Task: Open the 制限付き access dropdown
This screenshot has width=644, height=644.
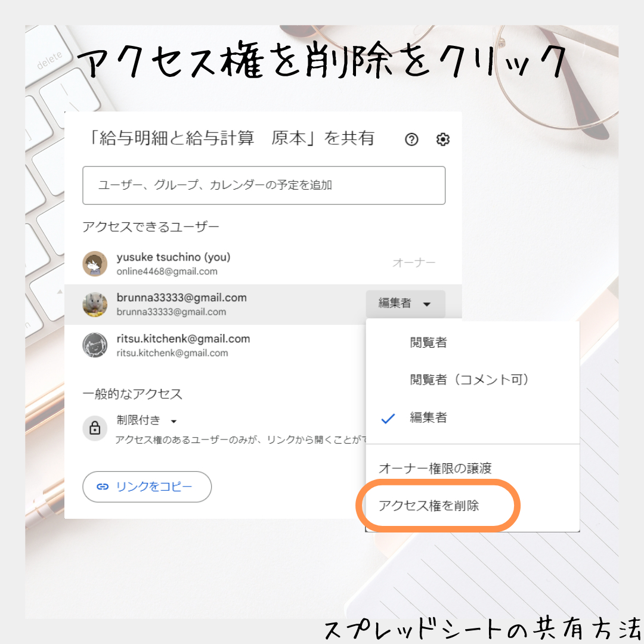Action: tap(147, 420)
